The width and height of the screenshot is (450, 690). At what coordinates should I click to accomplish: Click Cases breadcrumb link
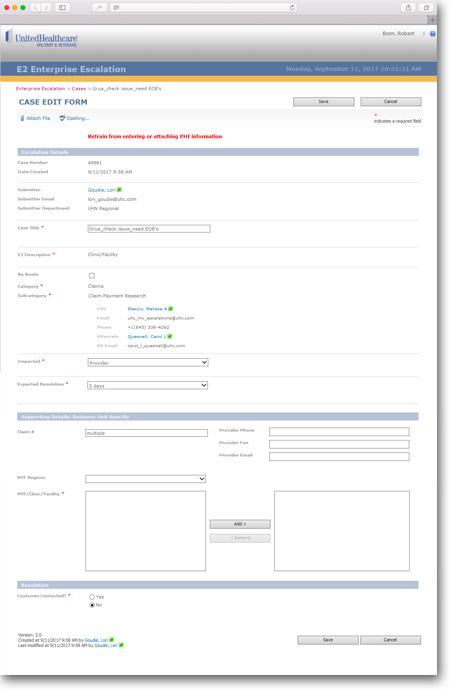point(79,89)
